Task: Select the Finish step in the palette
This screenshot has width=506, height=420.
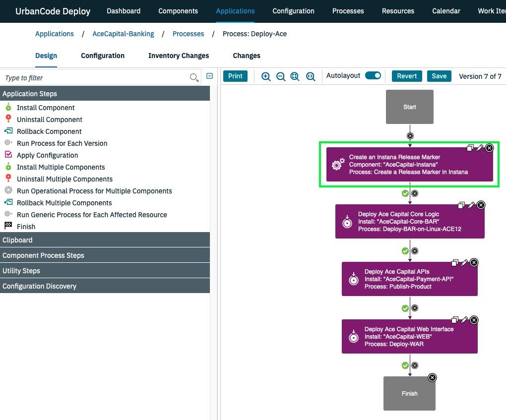Action: (x=26, y=227)
